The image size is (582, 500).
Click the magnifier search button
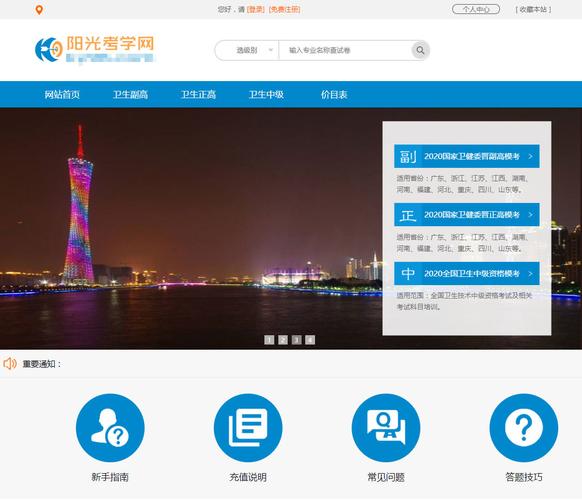[x=420, y=50]
